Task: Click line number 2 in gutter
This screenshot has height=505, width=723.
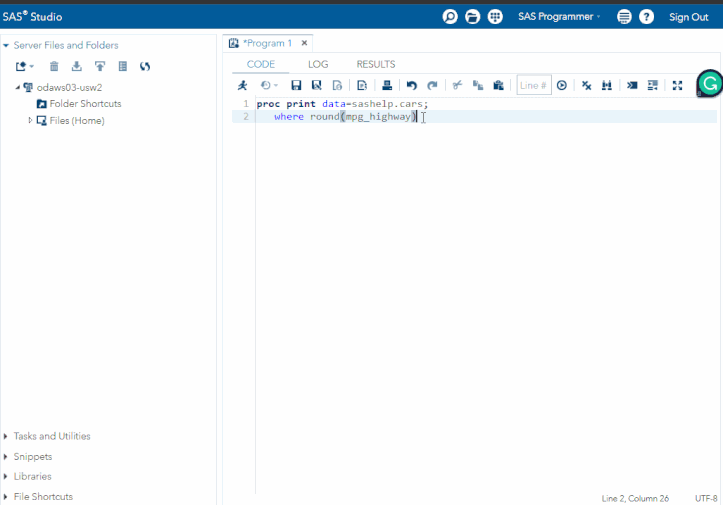Action: 246,117
